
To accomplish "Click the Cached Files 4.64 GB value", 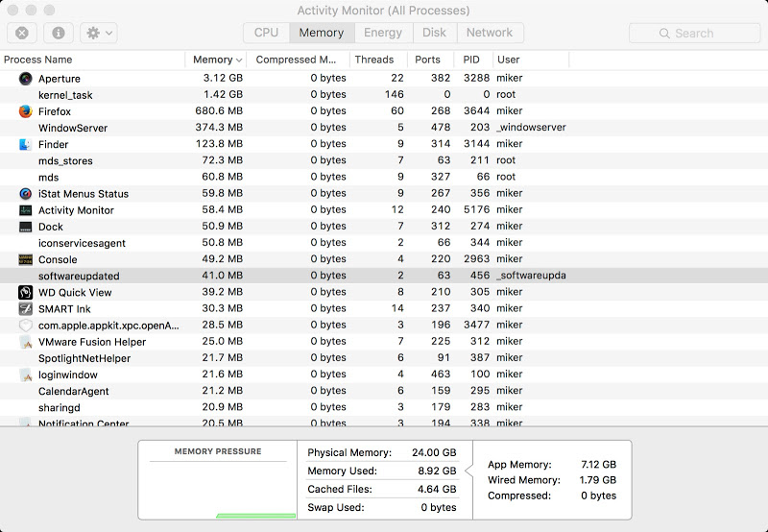I will tap(437, 489).
